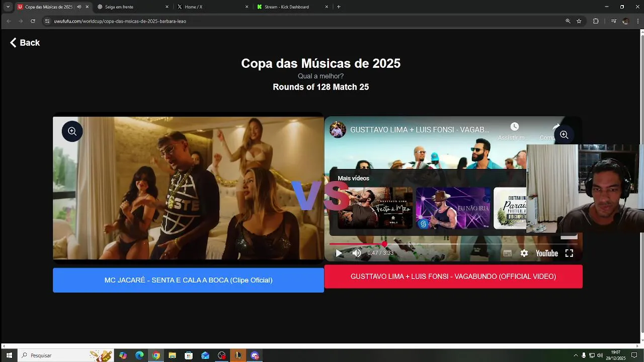Open Copilot from the taskbar

point(123,355)
